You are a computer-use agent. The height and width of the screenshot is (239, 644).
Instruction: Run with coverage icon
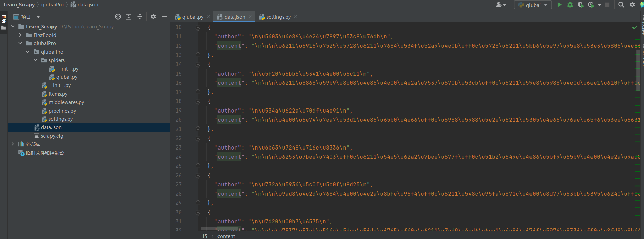click(581, 5)
